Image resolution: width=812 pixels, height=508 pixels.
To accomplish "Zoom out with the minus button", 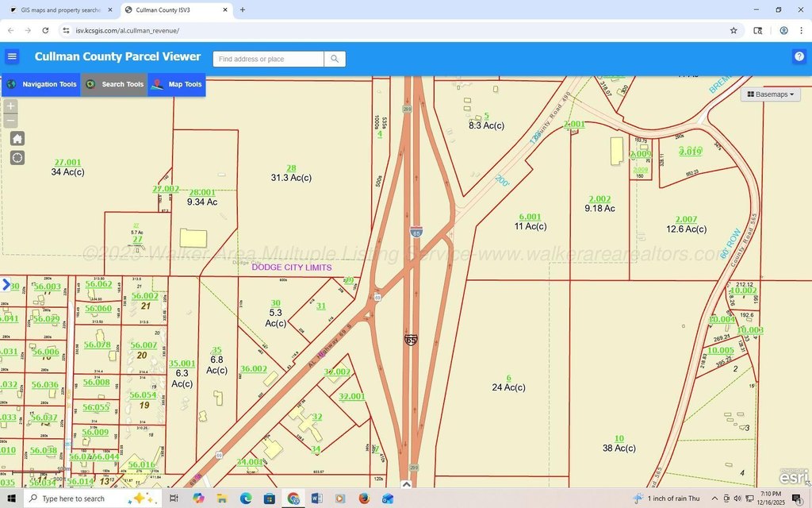I will point(10,121).
